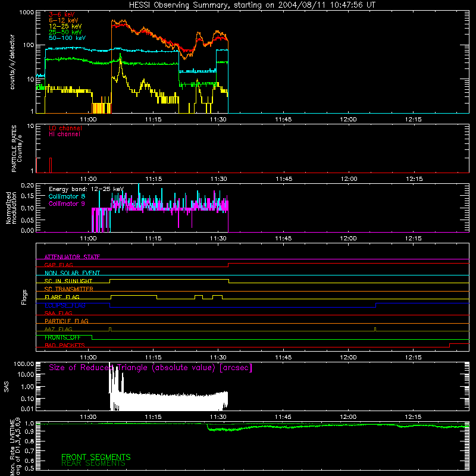Click the LO channel legend label
476x476 pixels.
pos(65,128)
